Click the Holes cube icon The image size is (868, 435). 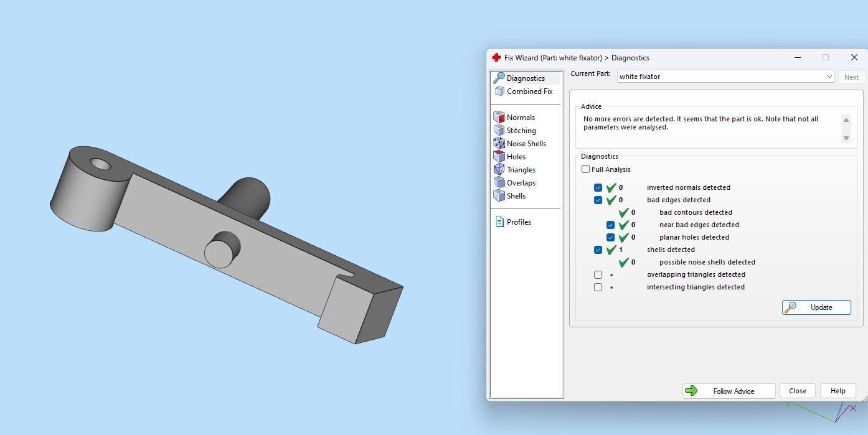(499, 156)
